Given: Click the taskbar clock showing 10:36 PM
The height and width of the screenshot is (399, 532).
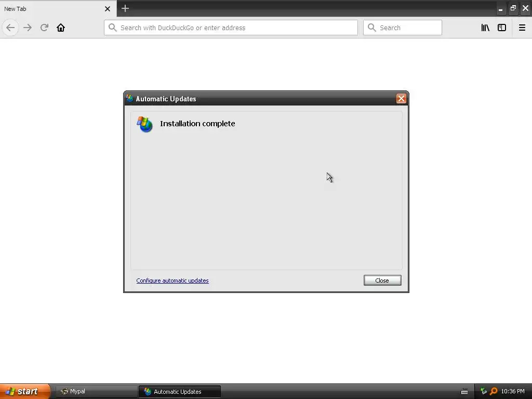Looking at the screenshot, I should (x=513, y=391).
